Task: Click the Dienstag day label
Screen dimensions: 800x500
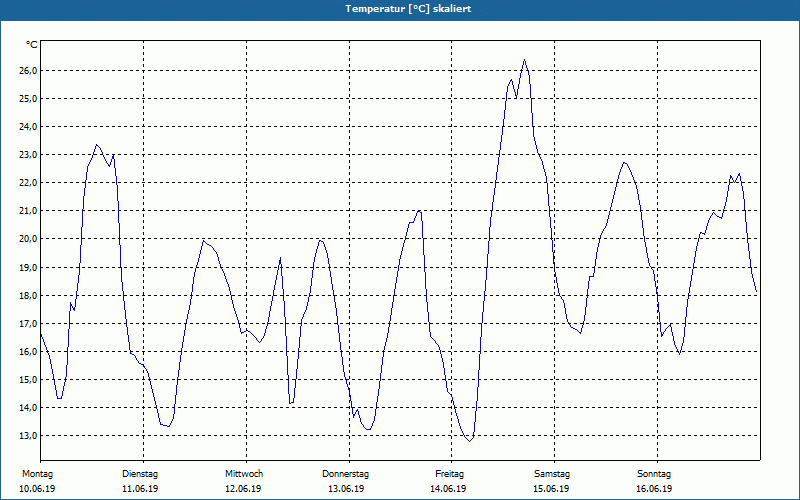Action: [x=140, y=474]
